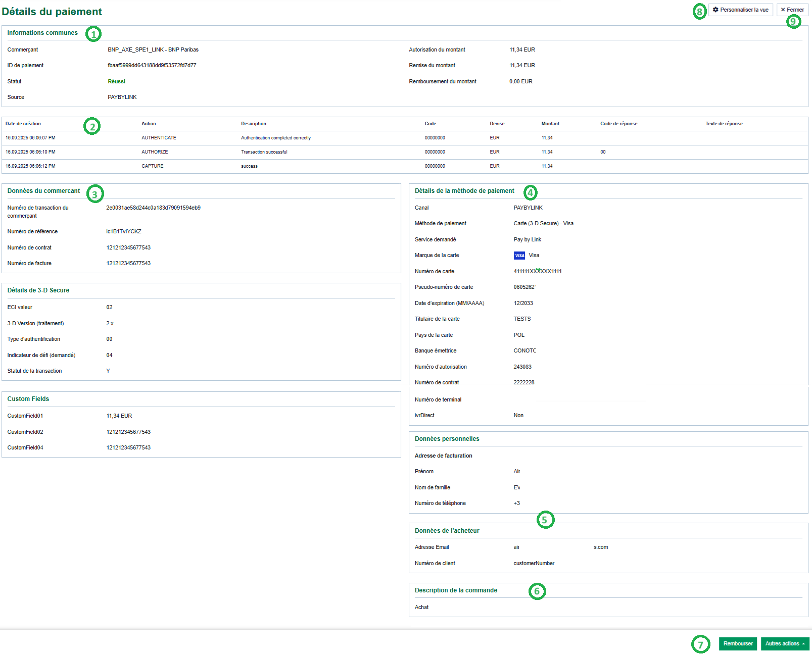
Task: Click the Réussi status value
Action: tap(116, 81)
